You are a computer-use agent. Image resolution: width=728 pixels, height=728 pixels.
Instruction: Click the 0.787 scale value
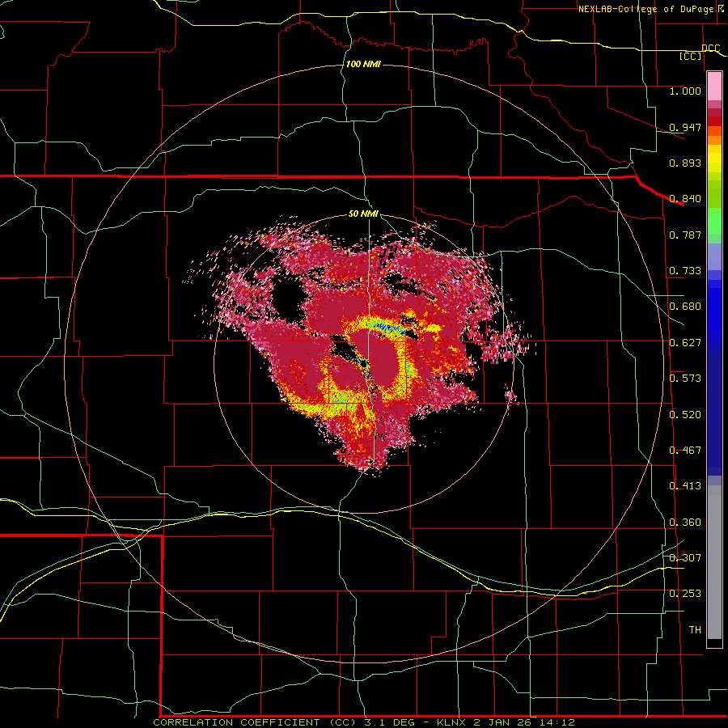tap(685, 235)
